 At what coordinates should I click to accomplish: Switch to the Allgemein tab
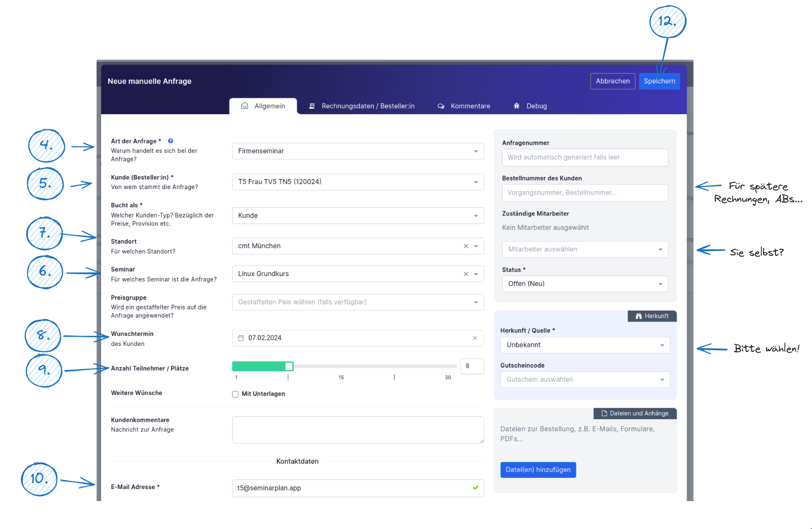coord(263,106)
